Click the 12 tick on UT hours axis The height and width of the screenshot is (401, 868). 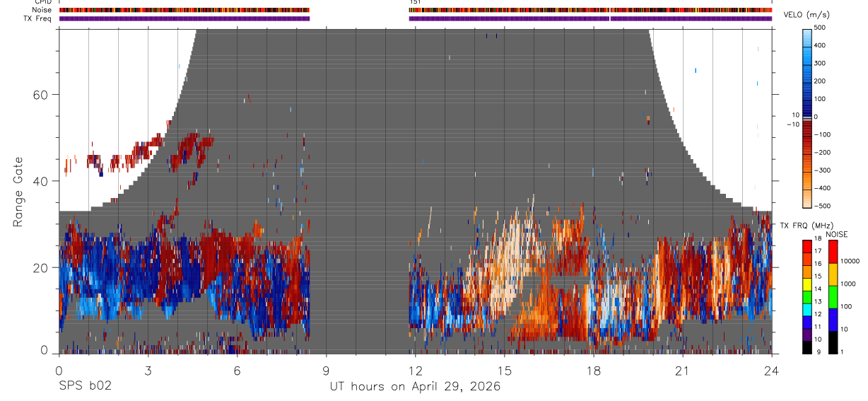[415, 370]
